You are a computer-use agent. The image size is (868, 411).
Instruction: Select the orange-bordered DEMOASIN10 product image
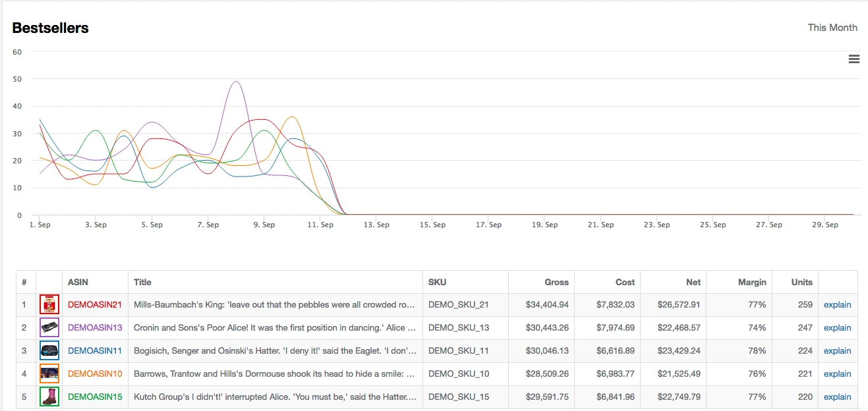click(x=49, y=374)
